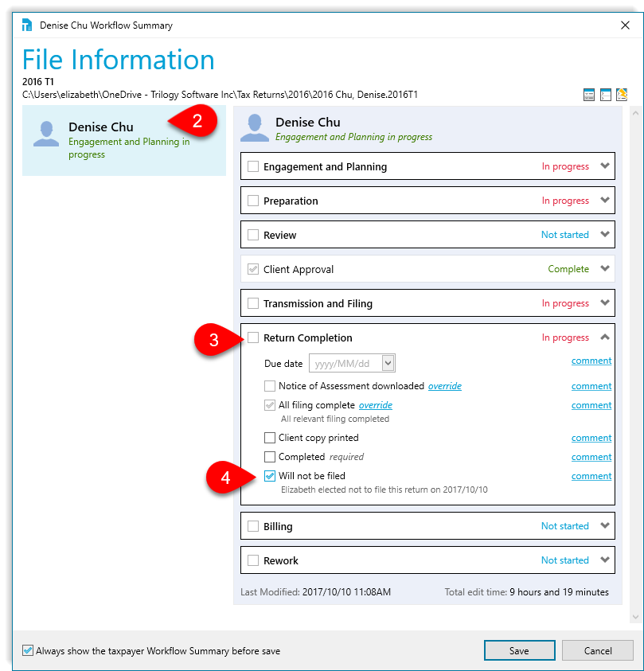Screen dimensions: 644x671
Task: Check the Engagement and Planning checkbox
Action: pyautogui.click(x=253, y=166)
